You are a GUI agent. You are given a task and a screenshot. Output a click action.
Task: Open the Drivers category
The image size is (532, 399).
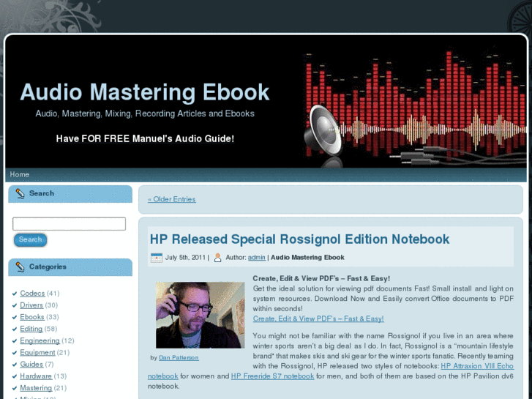click(x=31, y=305)
